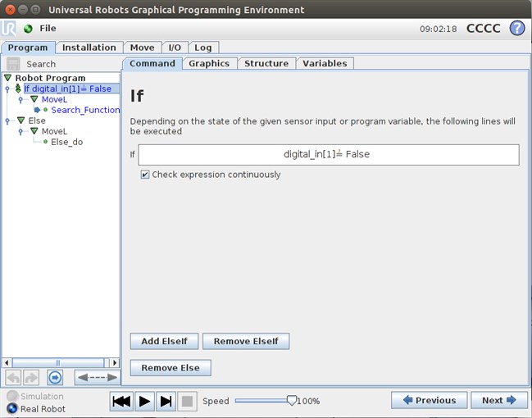The height and width of the screenshot is (418, 532).
Task: Go to Next node
Action: click(498, 400)
